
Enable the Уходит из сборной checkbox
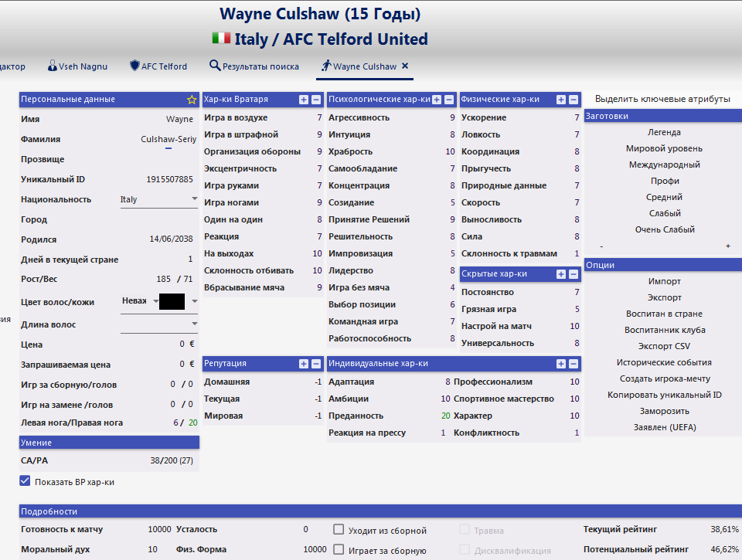[x=339, y=529]
